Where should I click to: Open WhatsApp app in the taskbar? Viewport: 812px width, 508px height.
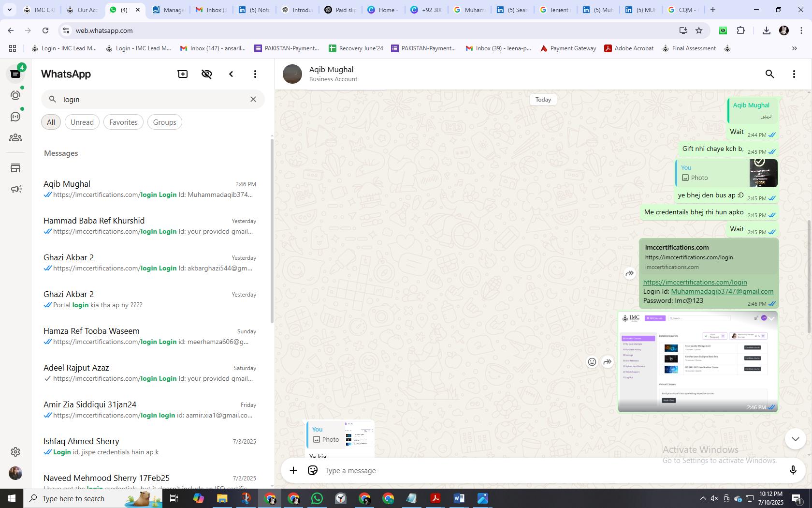(x=317, y=498)
